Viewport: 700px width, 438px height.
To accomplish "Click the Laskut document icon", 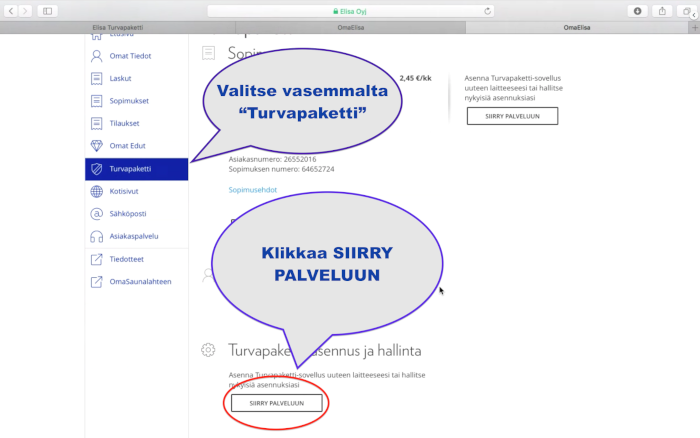I will 97,78.
